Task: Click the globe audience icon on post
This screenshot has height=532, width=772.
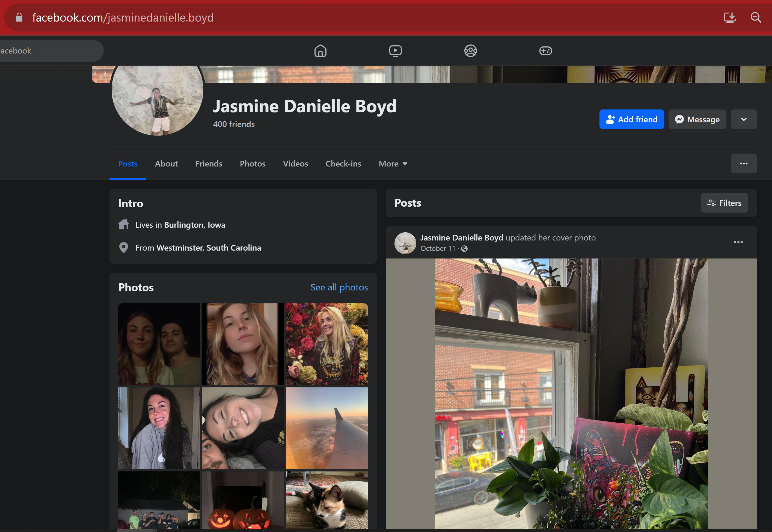Action: [x=464, y=249]
